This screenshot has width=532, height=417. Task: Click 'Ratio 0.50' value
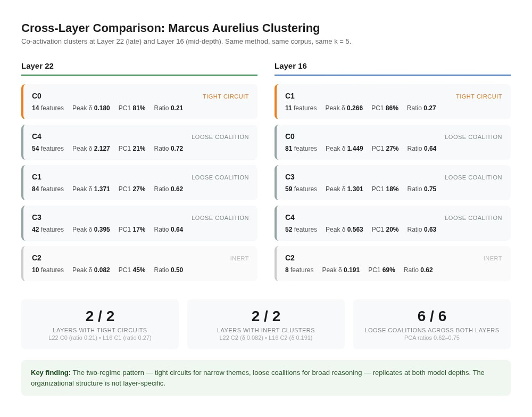pyautogui.click(x=168, y=269)
